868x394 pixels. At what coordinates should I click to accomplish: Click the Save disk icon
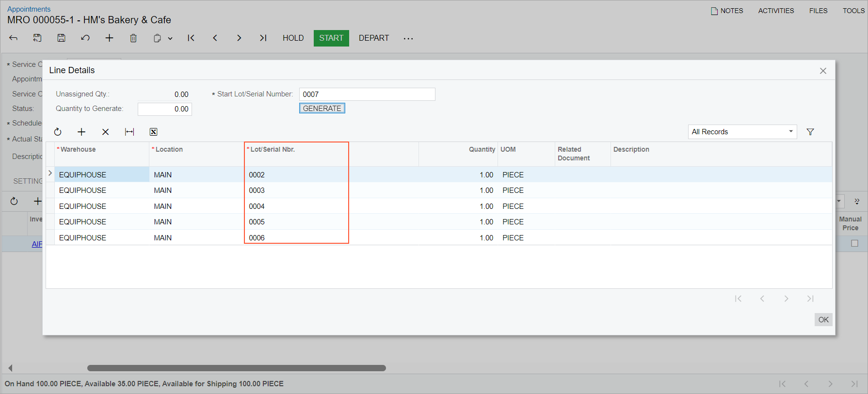click(x=61, y=38)
